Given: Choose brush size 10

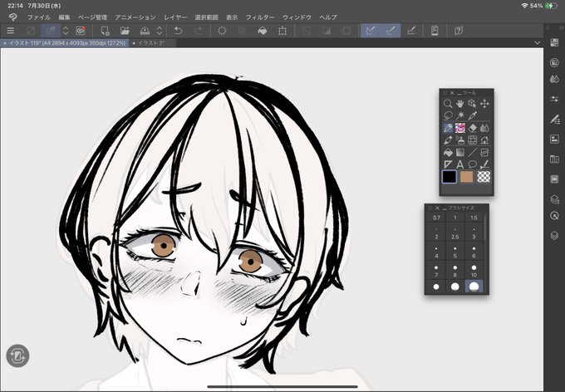Looking at the screenshot, I should pos(474,271).
